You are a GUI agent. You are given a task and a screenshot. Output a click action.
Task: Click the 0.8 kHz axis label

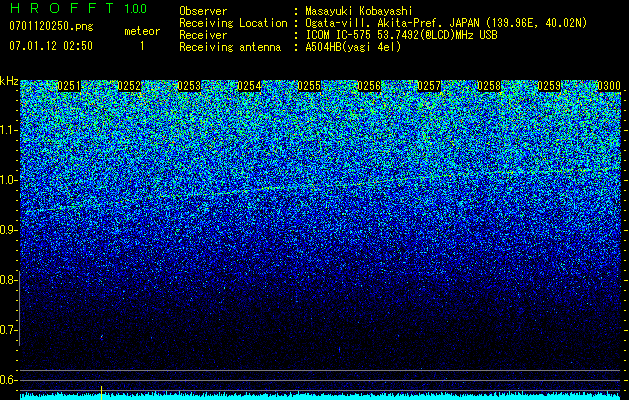(9, 280)
